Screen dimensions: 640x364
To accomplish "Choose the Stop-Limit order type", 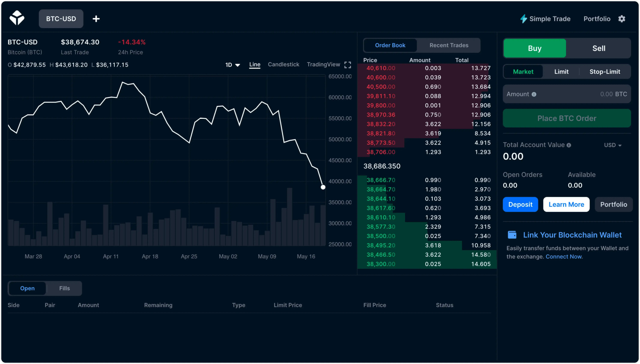I will coord(605,72).
